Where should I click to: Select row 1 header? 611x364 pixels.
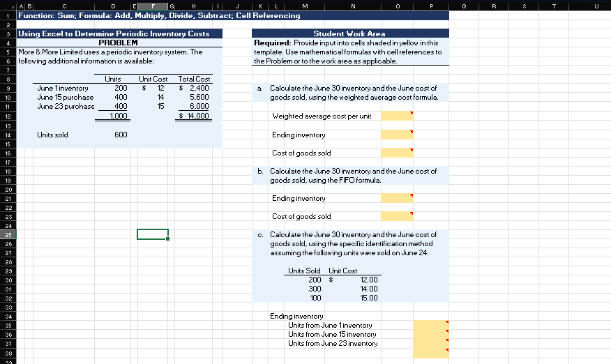click(x=8, y=15)
